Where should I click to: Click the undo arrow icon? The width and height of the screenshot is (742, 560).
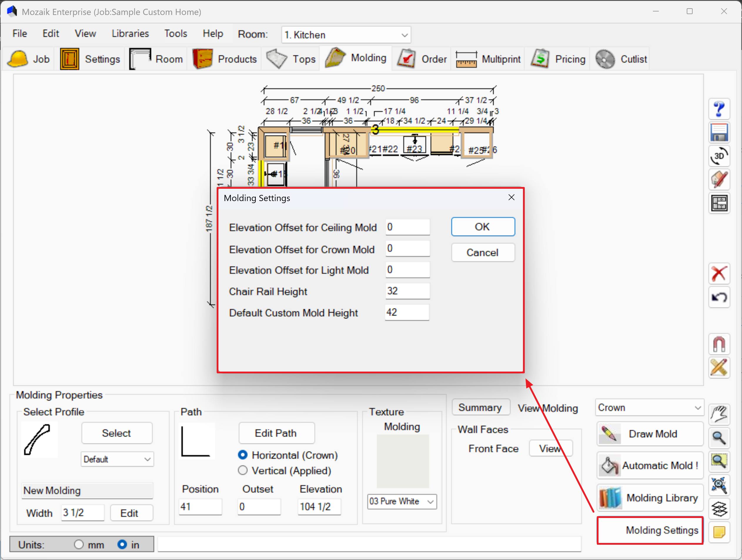[x=719, y=297]
